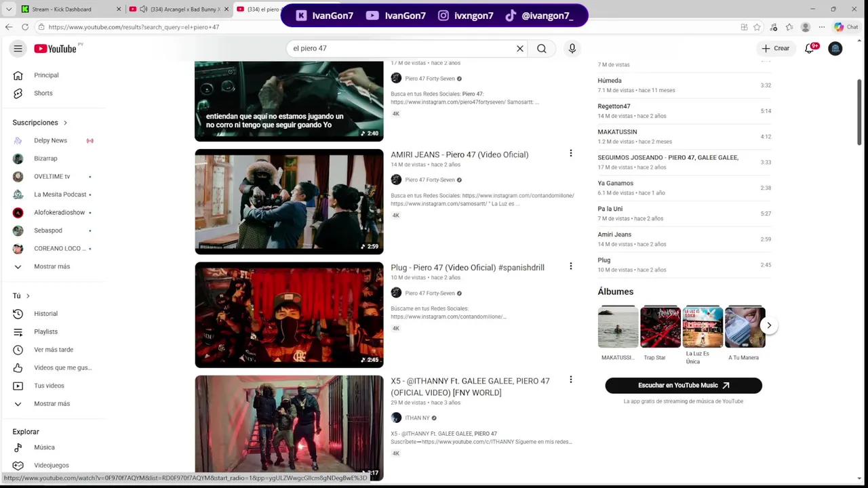Image resolution: width=868 pixels, height=488 pixels.
Task: Start voice search with microphone
Action: point(572,48)
